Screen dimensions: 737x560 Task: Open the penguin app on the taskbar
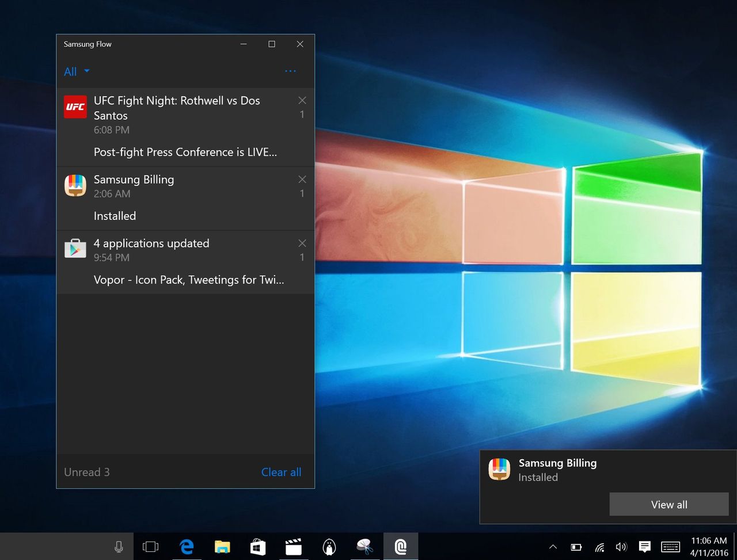coord(329,547)
